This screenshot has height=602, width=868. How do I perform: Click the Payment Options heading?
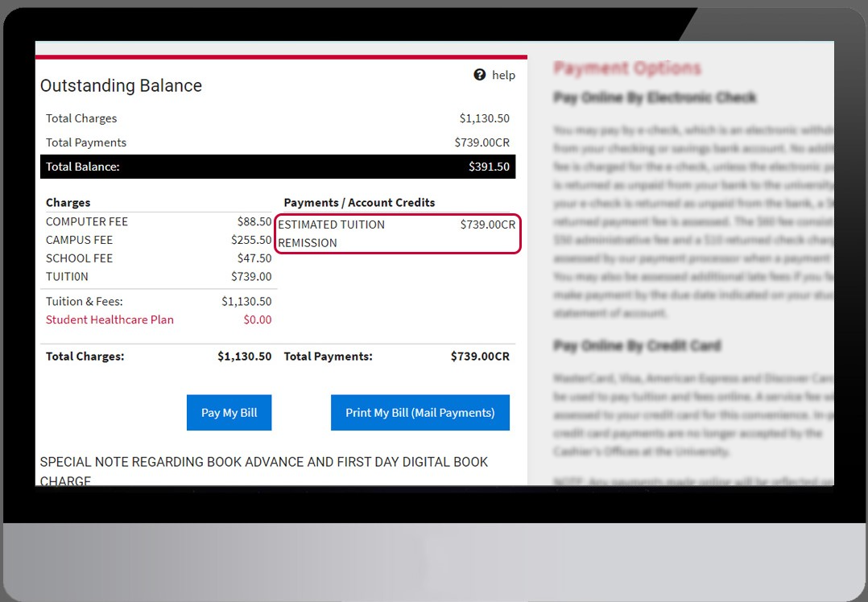pos(626,68)
